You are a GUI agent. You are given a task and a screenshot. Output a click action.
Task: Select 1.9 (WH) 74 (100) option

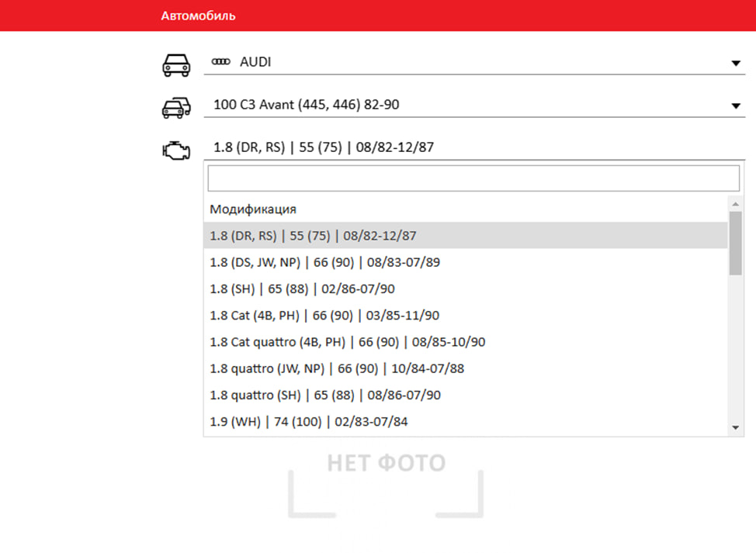point(465,421)
